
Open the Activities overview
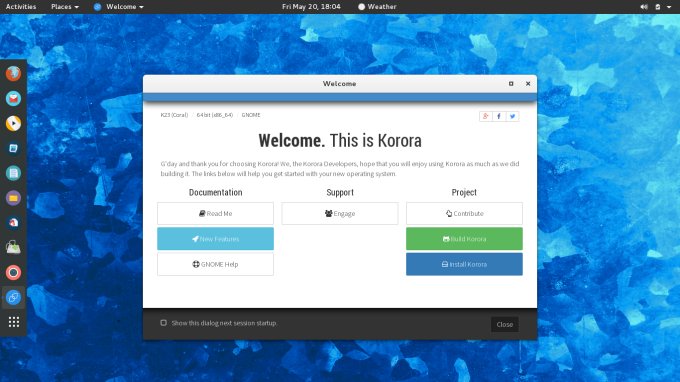point(21,7)
